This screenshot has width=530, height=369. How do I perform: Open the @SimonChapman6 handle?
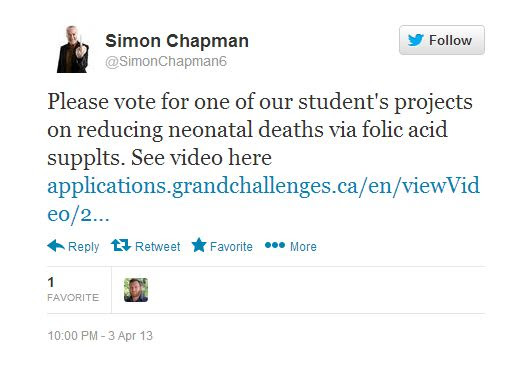point(166,62)
